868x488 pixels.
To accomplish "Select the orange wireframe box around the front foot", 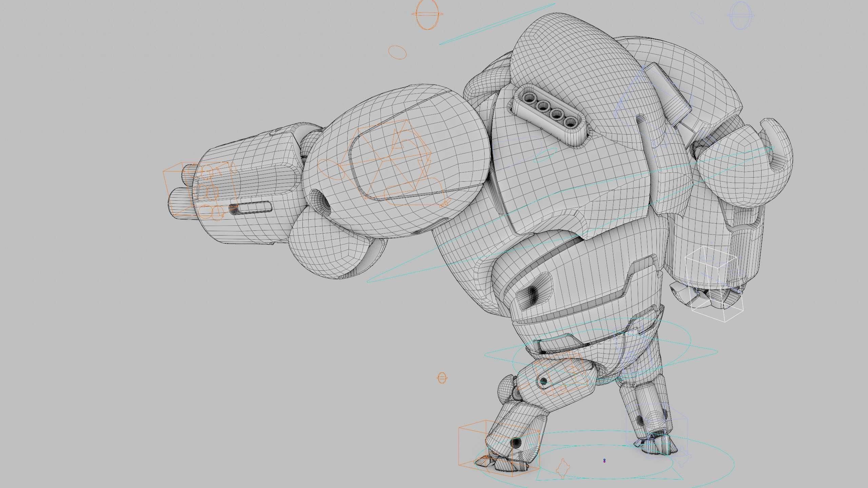I will (x=499, y=448).
